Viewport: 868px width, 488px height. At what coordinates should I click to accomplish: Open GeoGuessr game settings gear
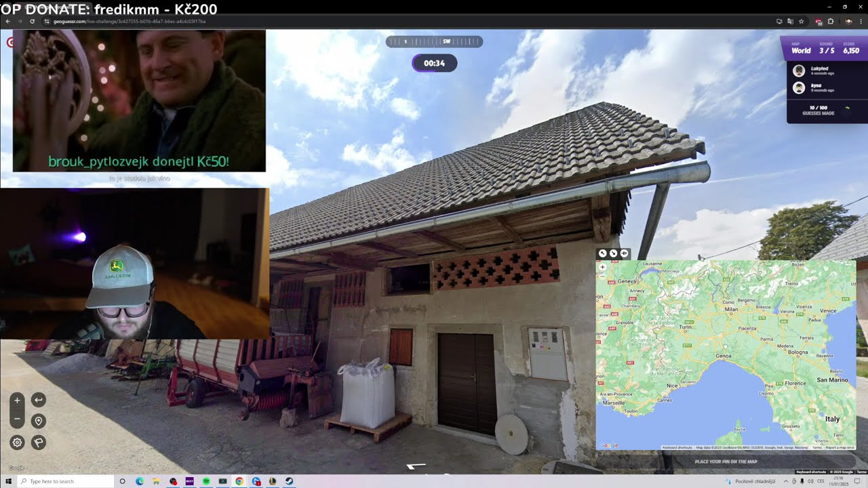(17, 443)
